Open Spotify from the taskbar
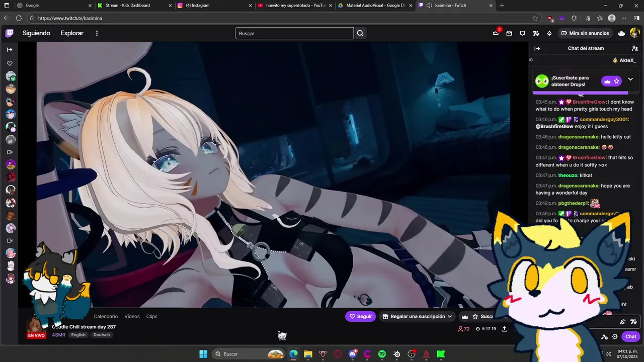 [x=382, y=354]
